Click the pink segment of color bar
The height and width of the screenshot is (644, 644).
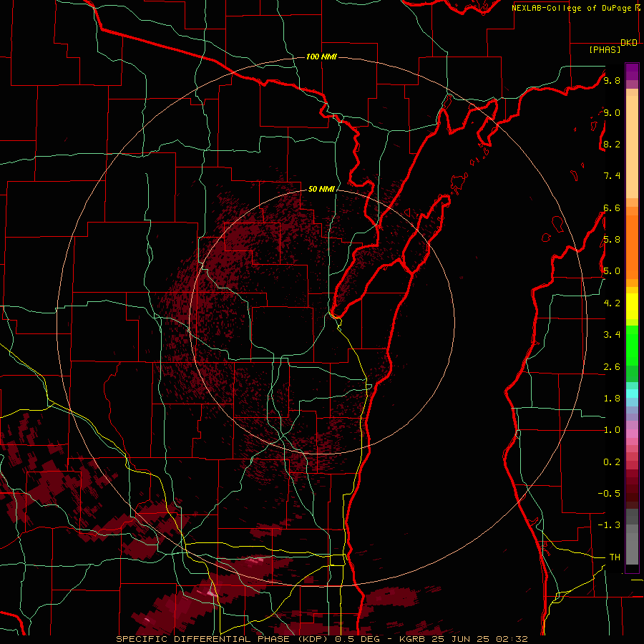pyautogui.click(x=632, y=434)
